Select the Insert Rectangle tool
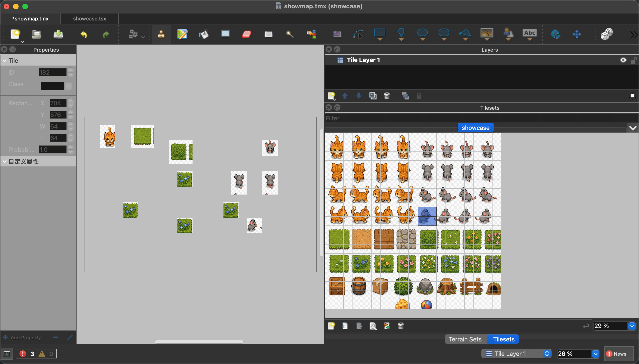This screenshot has height=364, width=639. [x=380, y=34]
